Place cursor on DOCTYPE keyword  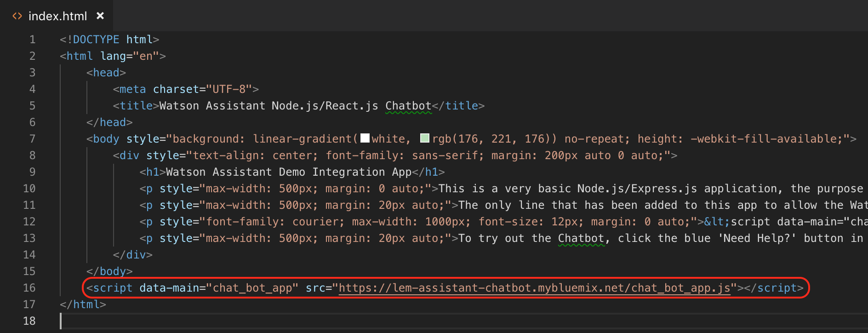96,40
